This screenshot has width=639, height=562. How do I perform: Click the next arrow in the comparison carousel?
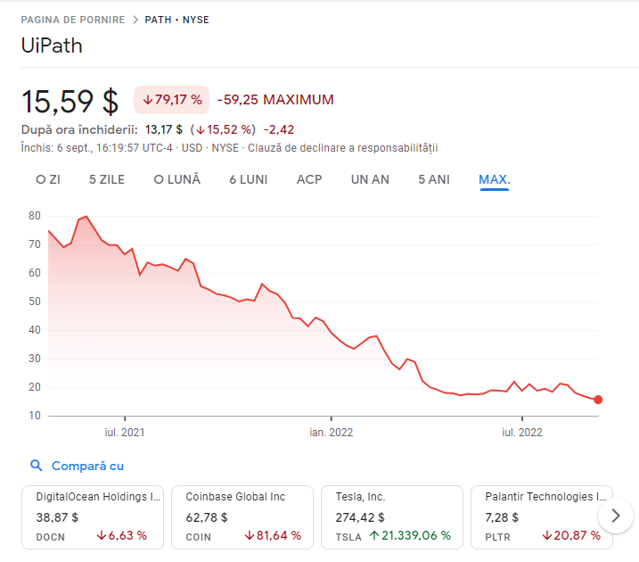pos(615,516)
